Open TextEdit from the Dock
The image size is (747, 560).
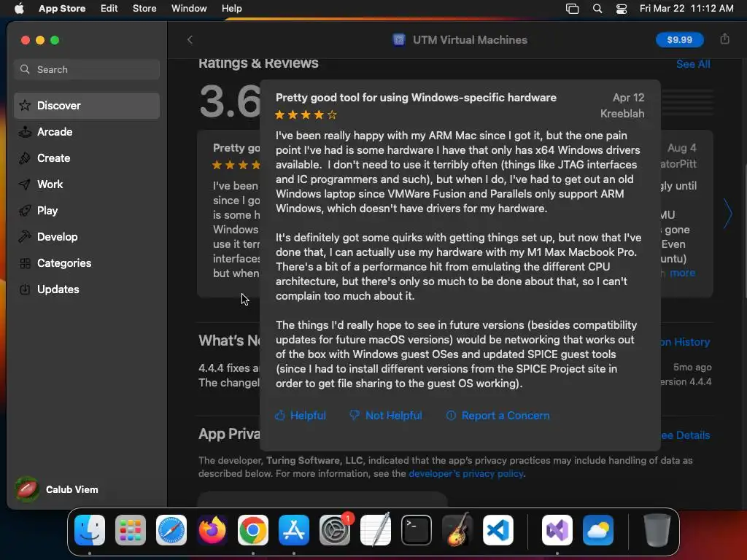point(376,530)
